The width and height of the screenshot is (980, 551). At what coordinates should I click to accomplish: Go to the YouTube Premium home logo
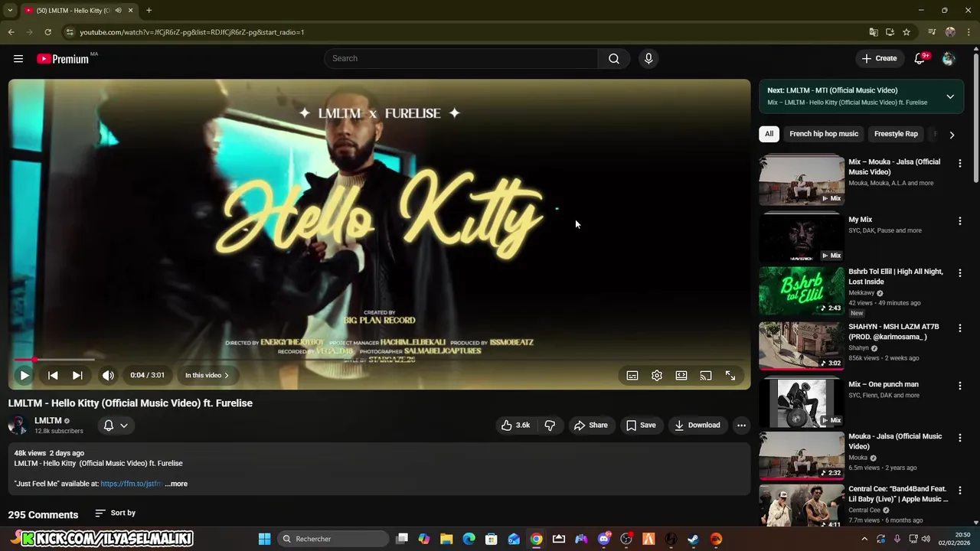point(63,59)
